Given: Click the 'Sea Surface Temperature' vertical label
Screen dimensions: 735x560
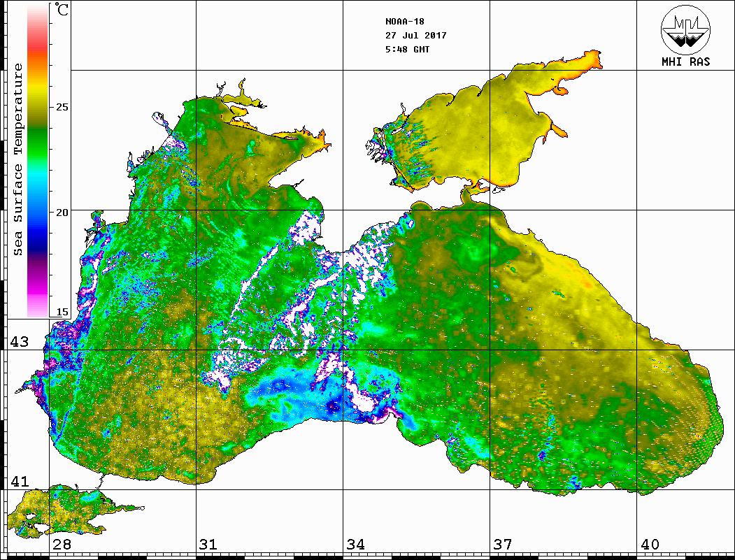Looking at the screenshot, I should click(17, 160).
